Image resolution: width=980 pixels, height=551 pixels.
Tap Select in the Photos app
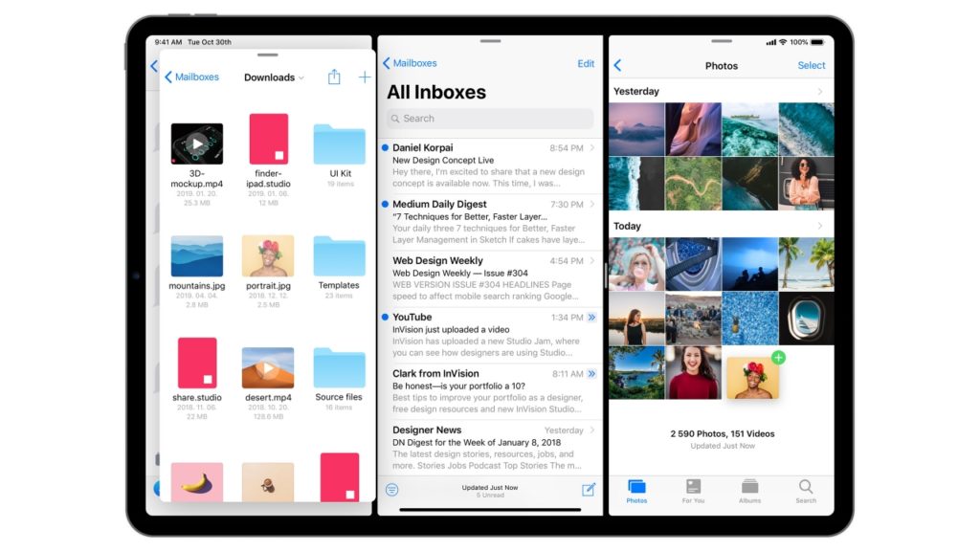pos(811,65)
